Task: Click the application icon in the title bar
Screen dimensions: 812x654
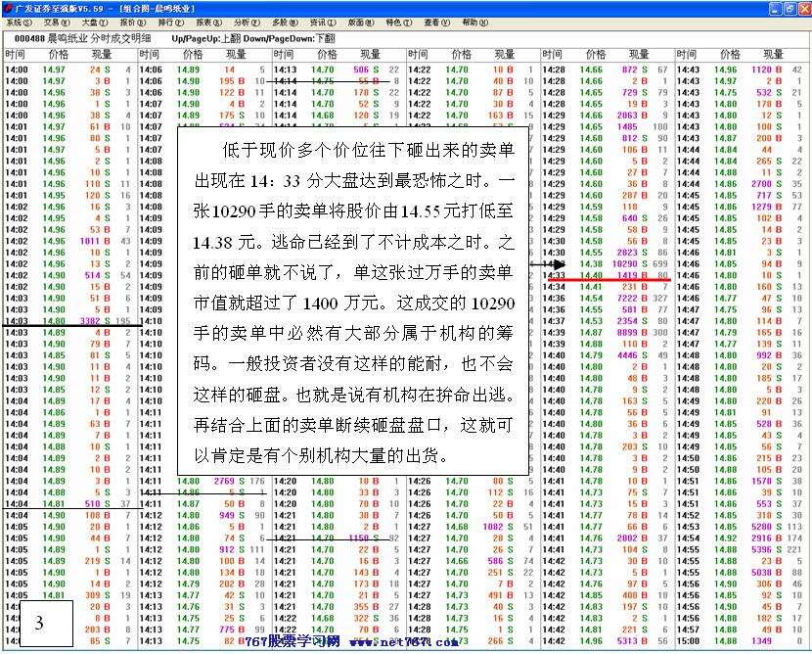Action: click(x=7, y=8)
